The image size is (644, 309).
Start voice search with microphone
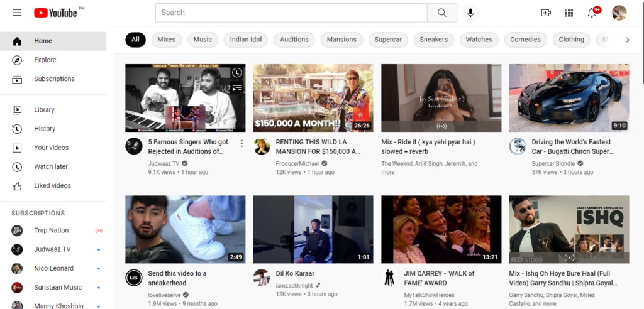470,13
